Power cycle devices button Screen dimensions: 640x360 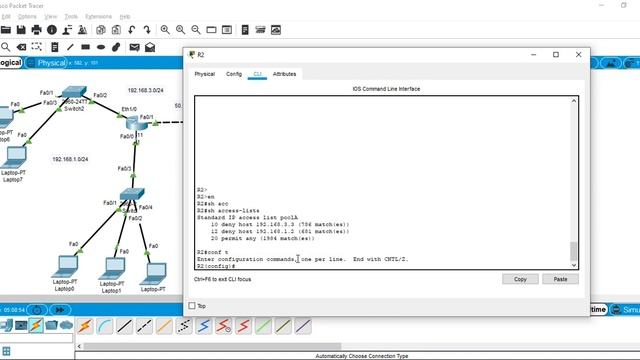[x=37, y=310]
